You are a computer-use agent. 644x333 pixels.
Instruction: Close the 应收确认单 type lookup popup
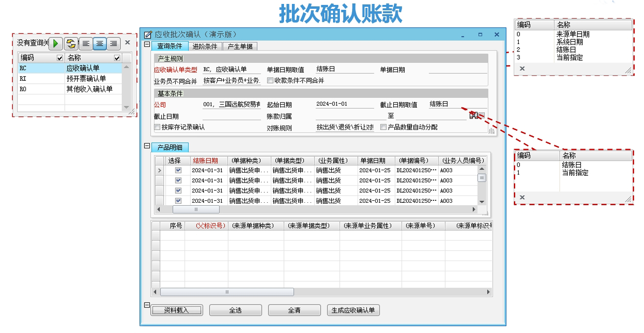[x=127, y=43]
